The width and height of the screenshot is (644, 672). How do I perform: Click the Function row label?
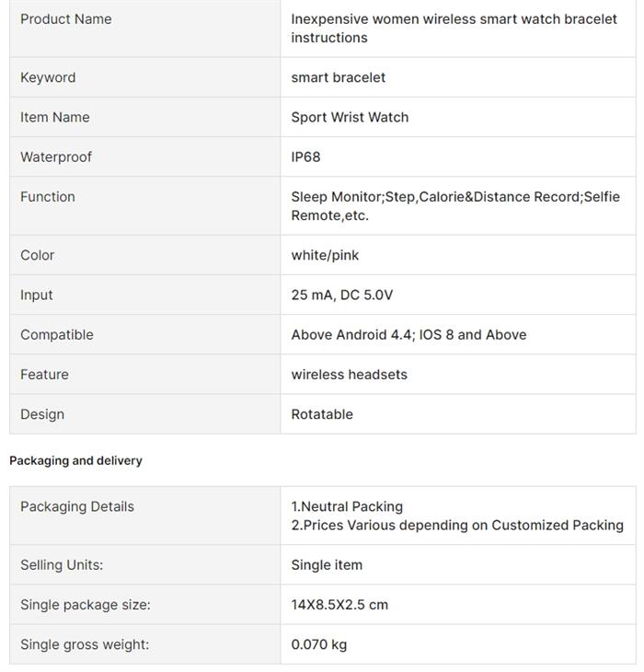[48, 196]
